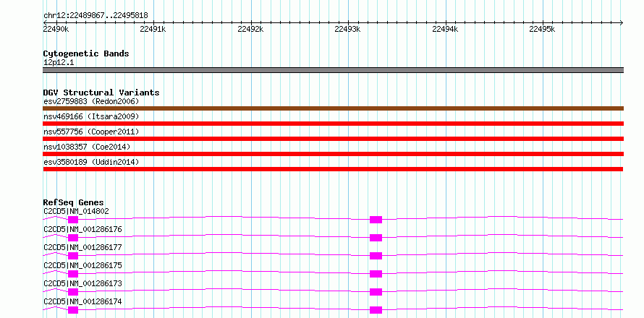The height and width of the screenshot is (318, 644).
Task: Click NM_001286175 first exon box
Action: pos(73,274)
